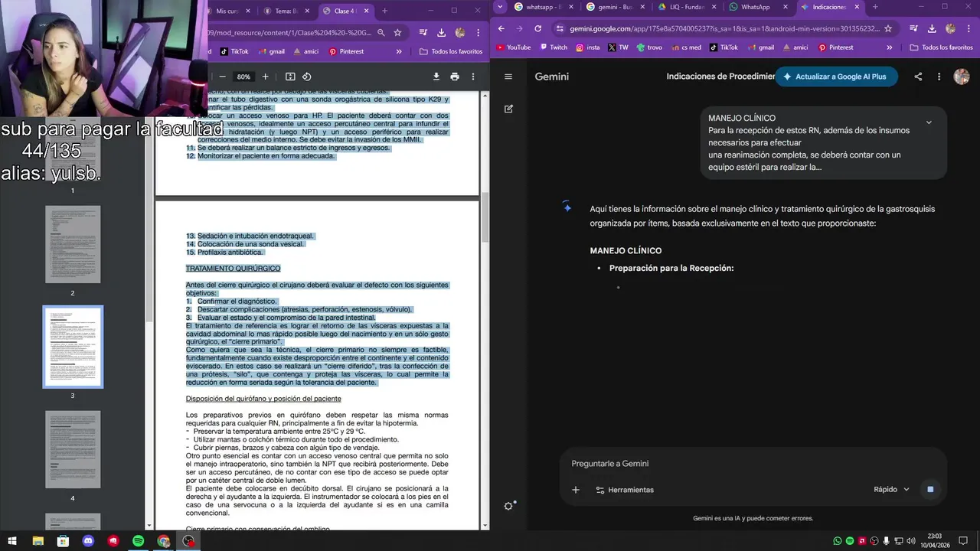Image resolution: width=980 pixels, height=551 pixels.
Task: Rotate the PDF counterclockwise
Action: (x=306, y=77)
